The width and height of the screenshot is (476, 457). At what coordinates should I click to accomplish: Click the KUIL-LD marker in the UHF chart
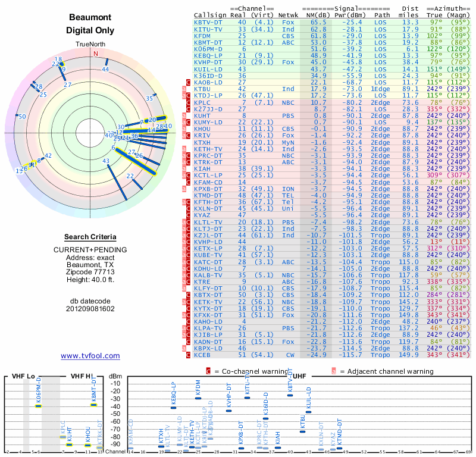click(308, 412)
